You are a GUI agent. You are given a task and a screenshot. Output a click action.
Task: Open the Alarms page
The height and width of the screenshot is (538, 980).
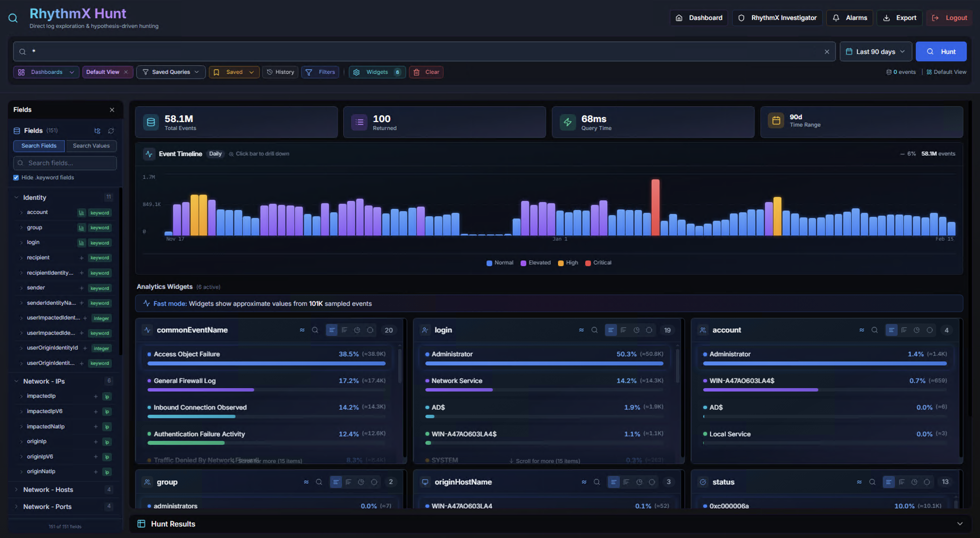(850, 18)
